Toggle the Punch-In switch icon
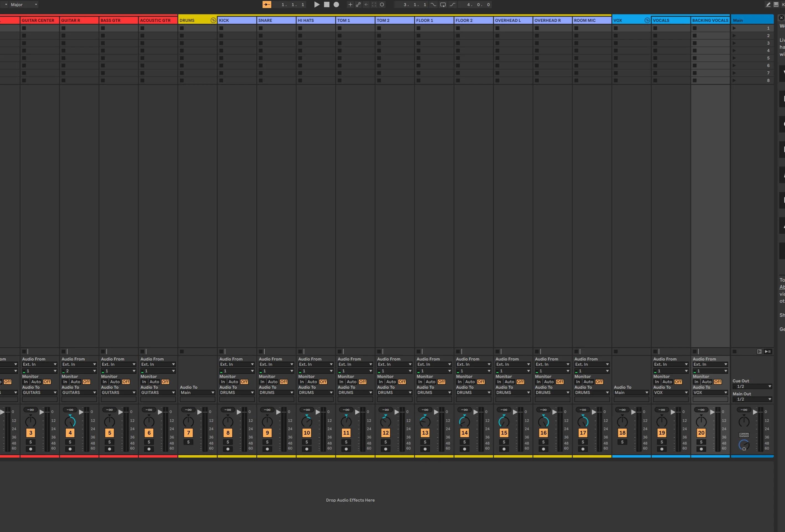The height and width of the screenshot is (532, 785). pos(433,4)
